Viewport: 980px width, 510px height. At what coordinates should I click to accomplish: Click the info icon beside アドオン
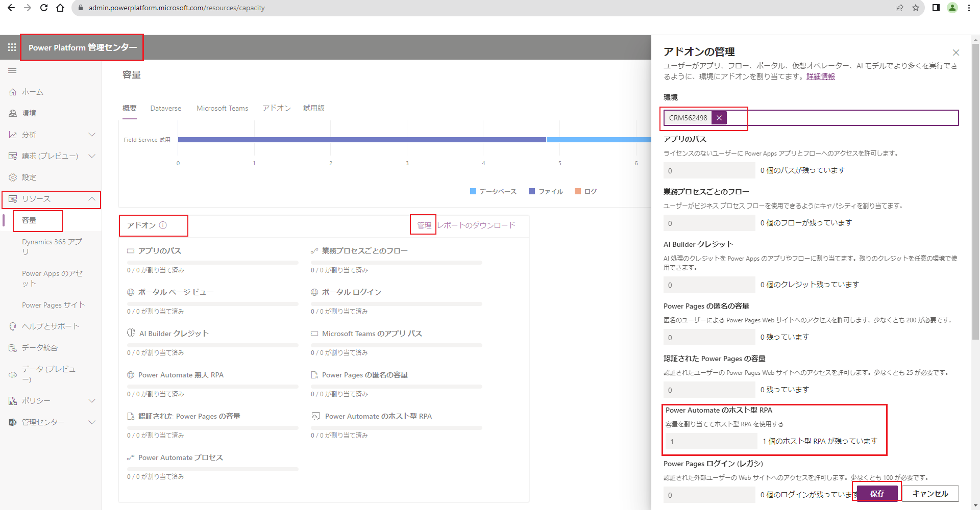coord(163,225)
